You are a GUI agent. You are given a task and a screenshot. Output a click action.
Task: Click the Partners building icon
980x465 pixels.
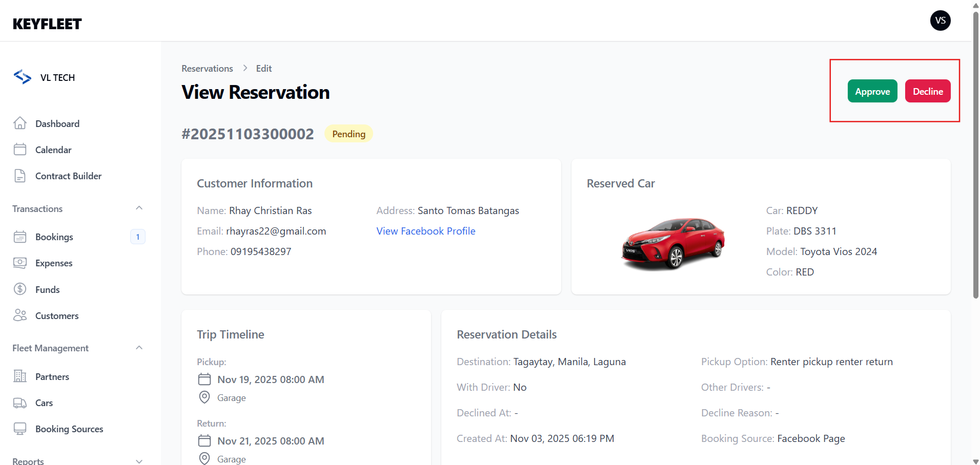20,376
